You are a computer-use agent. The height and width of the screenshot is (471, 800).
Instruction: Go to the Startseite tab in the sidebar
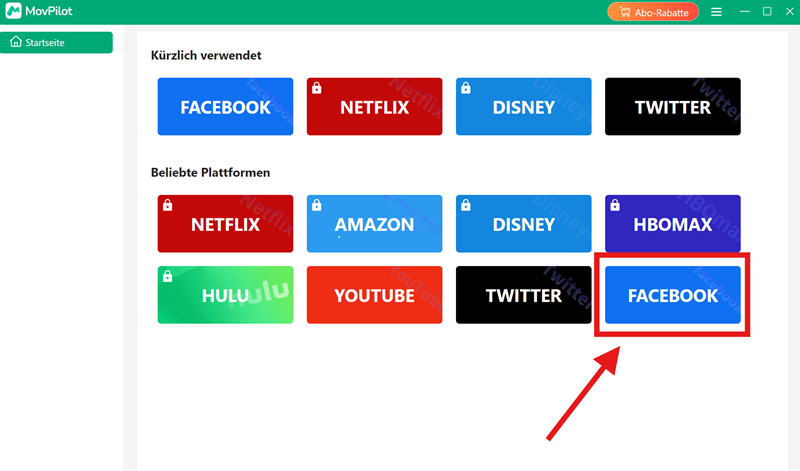[56, 42]
